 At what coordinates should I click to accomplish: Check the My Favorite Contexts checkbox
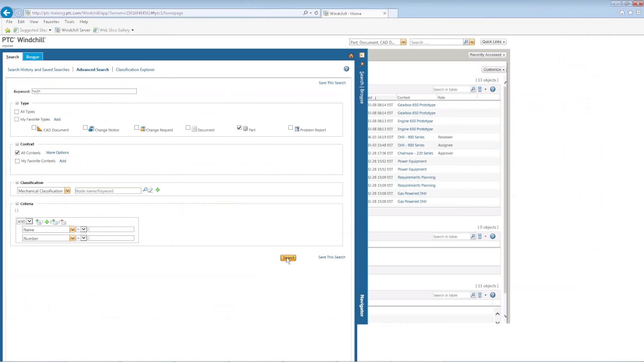[17, 161]
